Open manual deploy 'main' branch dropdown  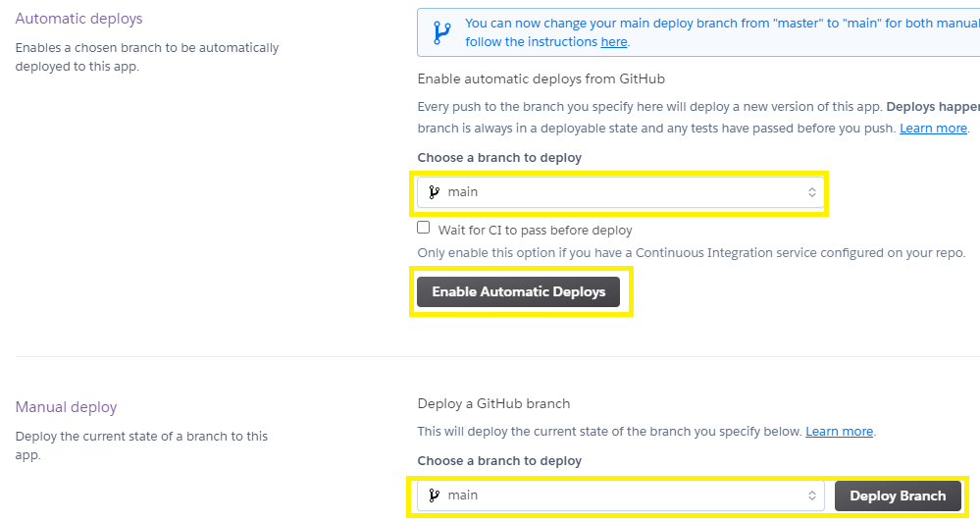point(621,496)
